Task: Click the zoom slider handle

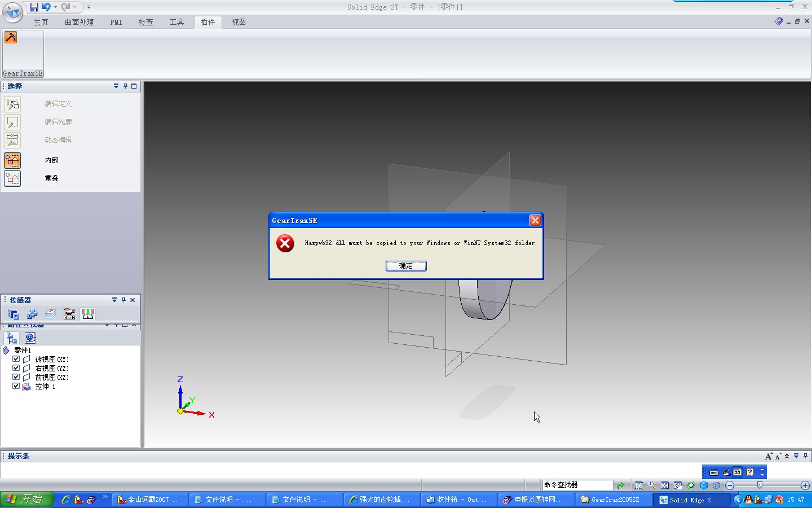Action: click(760, 485)
